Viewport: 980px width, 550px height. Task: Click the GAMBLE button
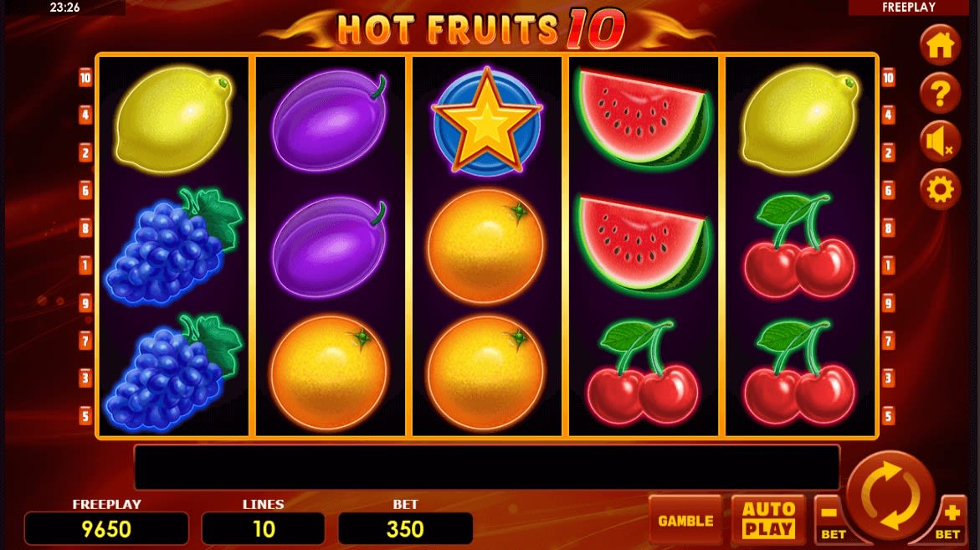(x=685, y=521)
